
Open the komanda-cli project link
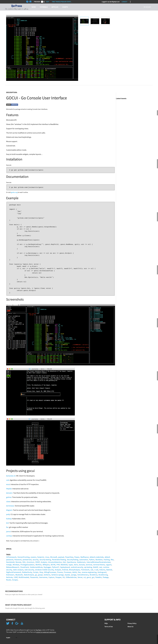pyautogui.click(x=11, y=476)
